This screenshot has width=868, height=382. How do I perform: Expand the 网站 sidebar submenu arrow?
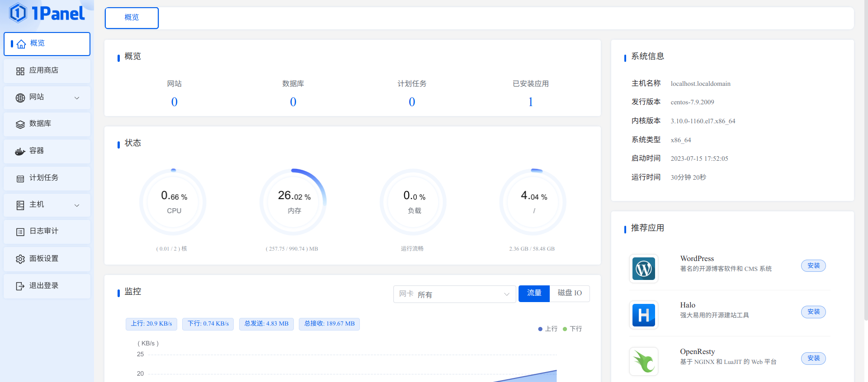pyautogui.click(x=77, y=98)
